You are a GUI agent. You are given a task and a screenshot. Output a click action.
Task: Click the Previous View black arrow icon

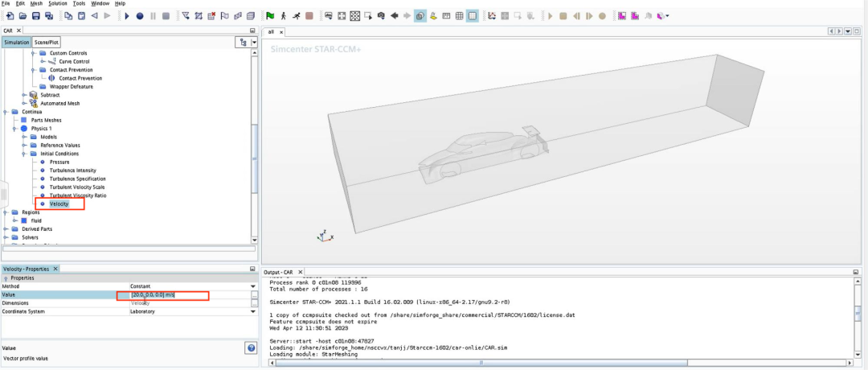[x=395, y=16]
